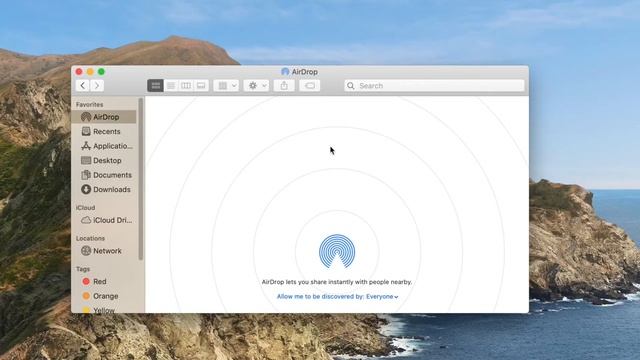
Task: Switch to column view
Action: coord(186,85)
